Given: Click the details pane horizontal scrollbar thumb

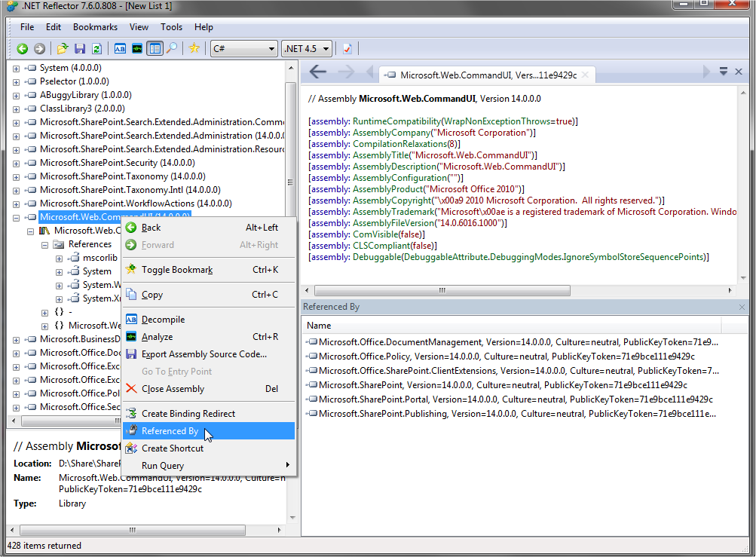Looking at the screenshot, I should coord(132,531).
